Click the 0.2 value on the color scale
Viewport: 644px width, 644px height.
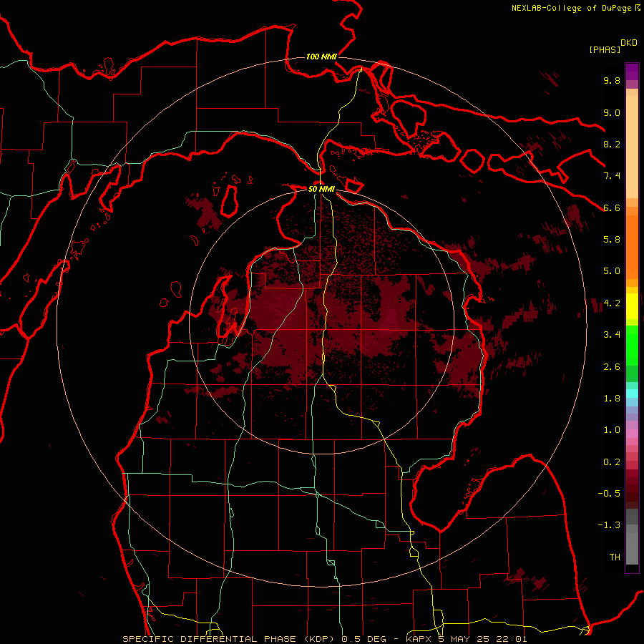tap(612, 462)
